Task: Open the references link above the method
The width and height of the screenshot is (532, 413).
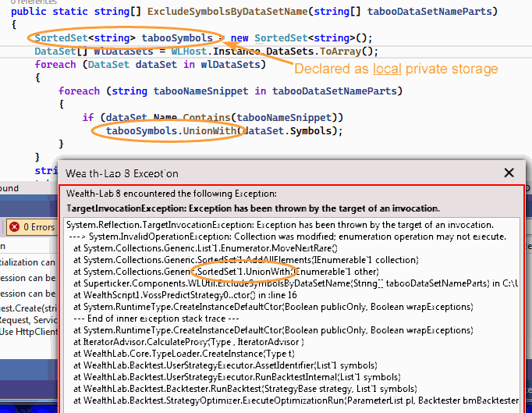Action: 23,2
